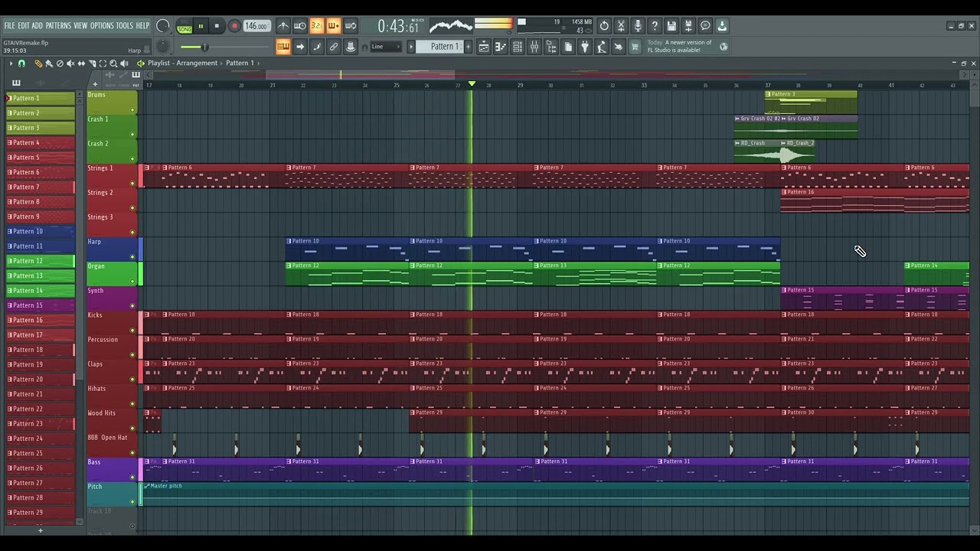This screenshot has width=980, height=551.
Task: Mute the Organ track green dot
Action: click(x=132, y=282)
